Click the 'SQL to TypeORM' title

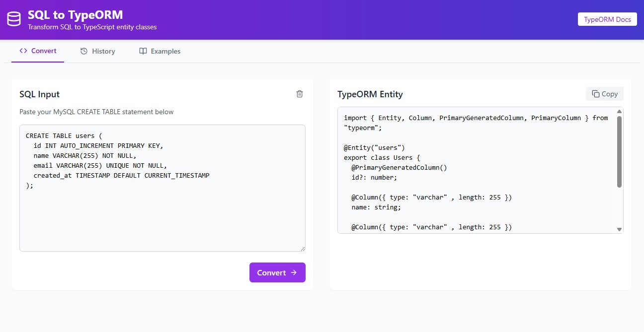pyautogui.click(x=76, y=15)
